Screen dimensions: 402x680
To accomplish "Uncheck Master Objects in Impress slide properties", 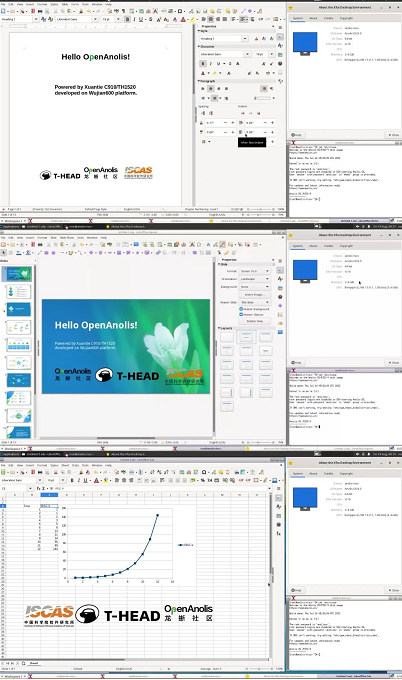I will [241, 314].
